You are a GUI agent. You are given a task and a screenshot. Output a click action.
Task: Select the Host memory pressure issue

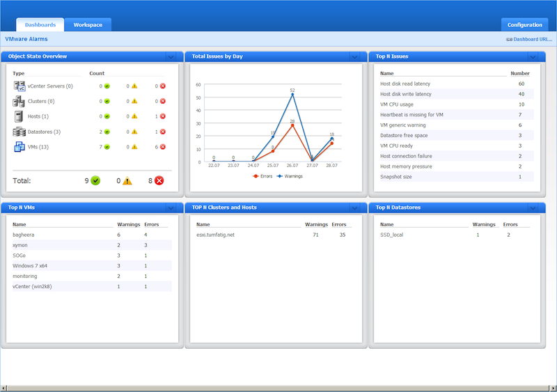457,166
